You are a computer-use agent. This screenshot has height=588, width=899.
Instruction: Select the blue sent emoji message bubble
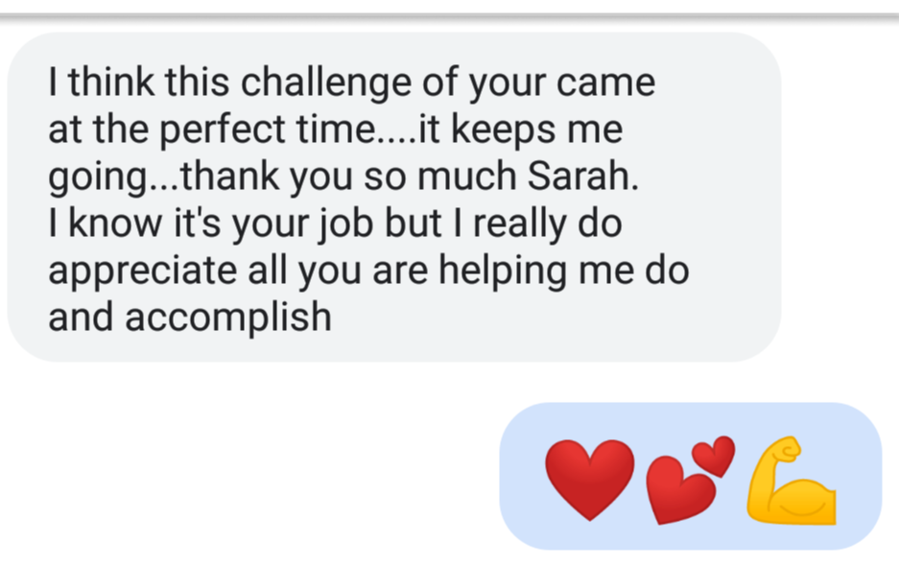(690, 476)
